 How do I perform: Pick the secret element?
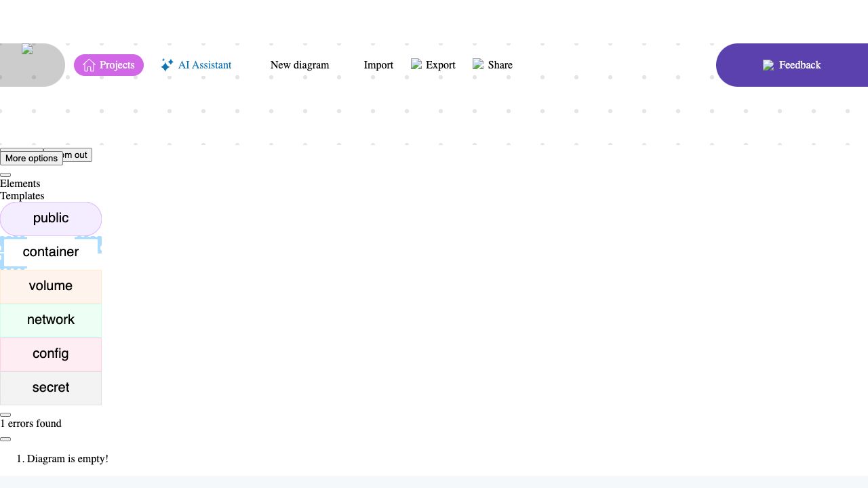coord(51,388)
